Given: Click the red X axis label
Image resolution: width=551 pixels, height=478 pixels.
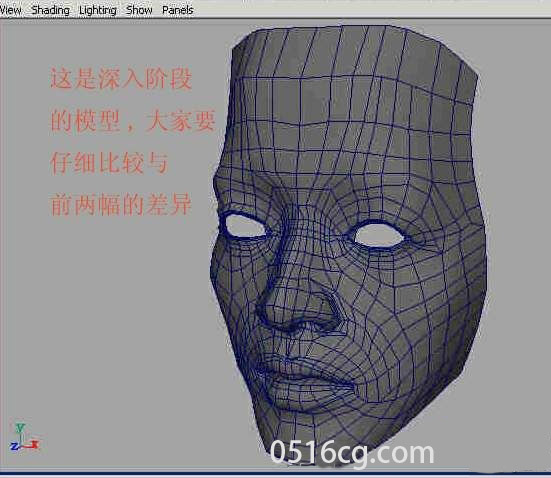Looking at the screenshot, I should [x=35, y=445].
